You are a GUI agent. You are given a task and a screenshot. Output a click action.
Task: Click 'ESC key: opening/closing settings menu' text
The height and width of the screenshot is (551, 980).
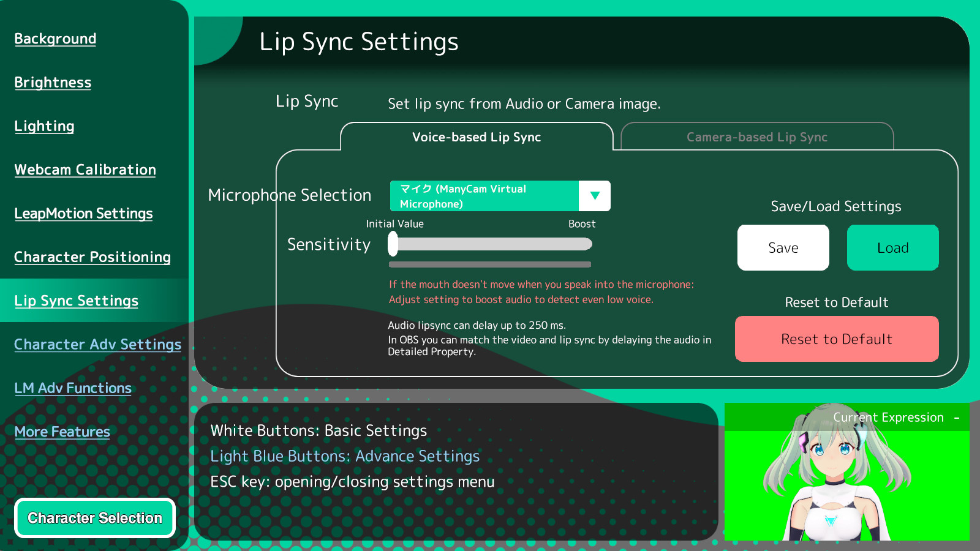352,482
